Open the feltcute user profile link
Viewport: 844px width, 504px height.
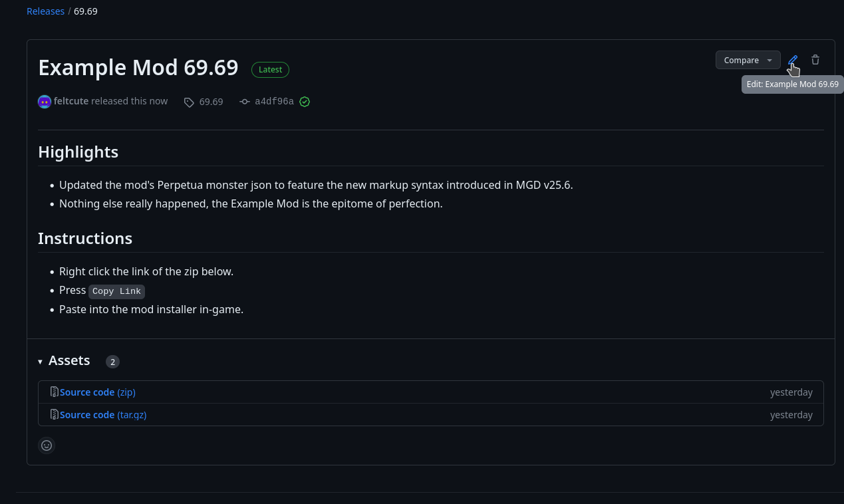[x=71, y=101]
